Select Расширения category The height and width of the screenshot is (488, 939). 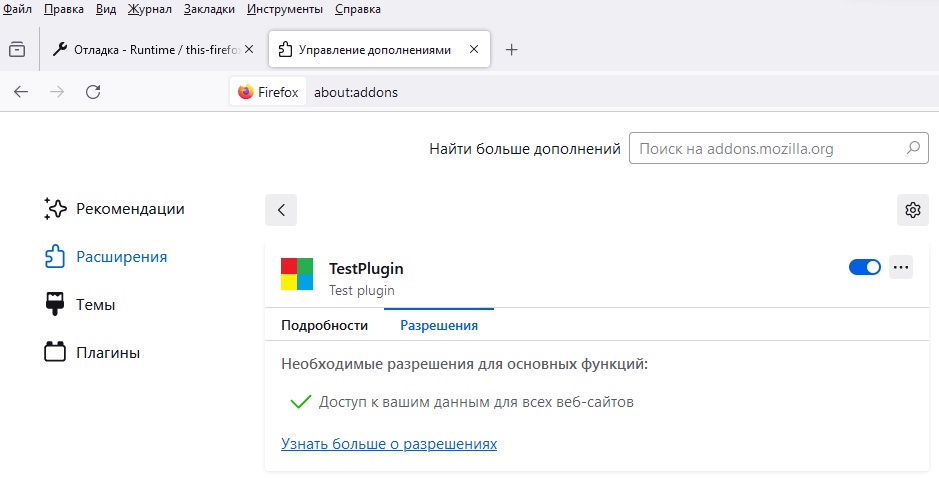106,256
